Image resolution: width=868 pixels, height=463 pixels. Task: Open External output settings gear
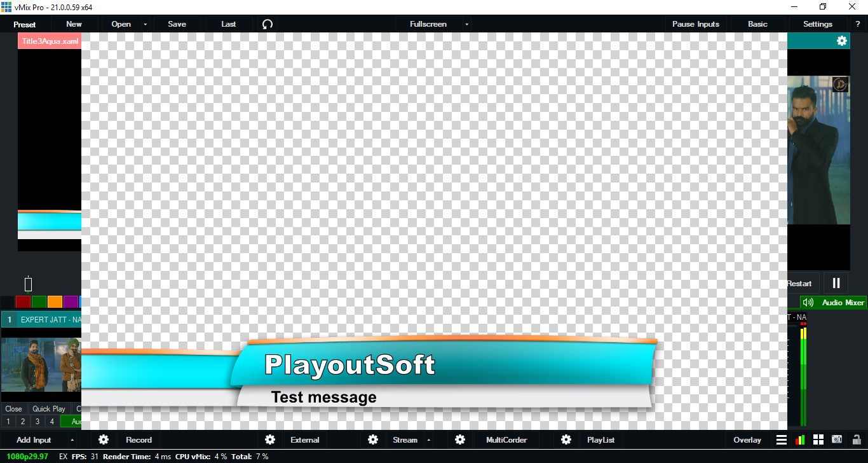[x=270, y=439]
